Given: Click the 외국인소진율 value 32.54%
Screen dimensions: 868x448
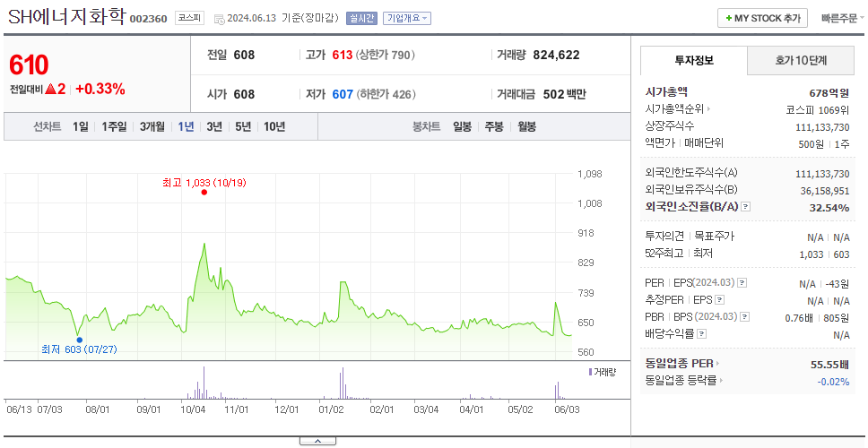Looking at the screenshot, I should point(829,208).
